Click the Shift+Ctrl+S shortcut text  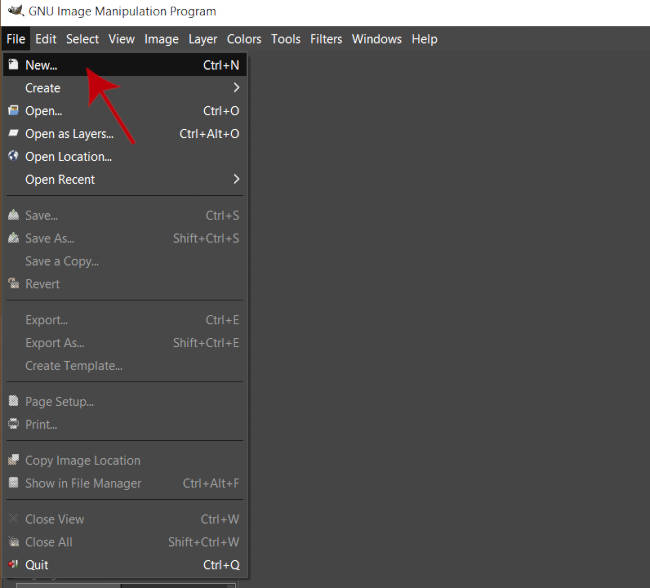pyautogui.click(x=206, y=238)
